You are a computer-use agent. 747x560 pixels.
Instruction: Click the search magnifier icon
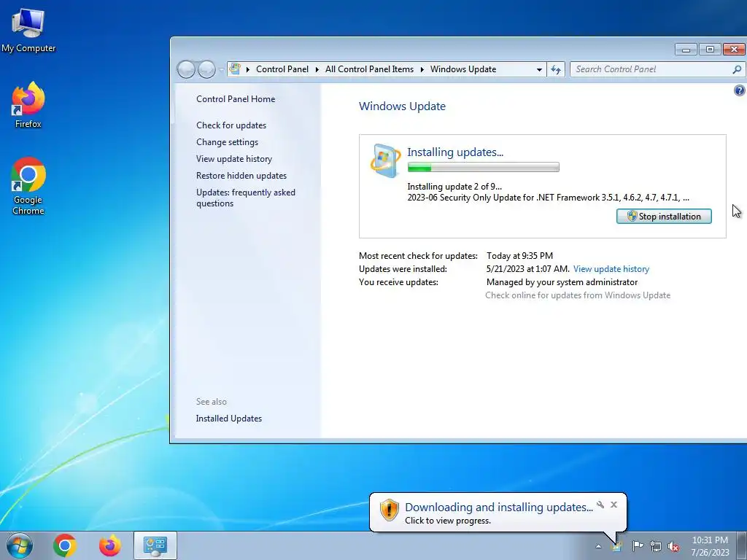737,69
